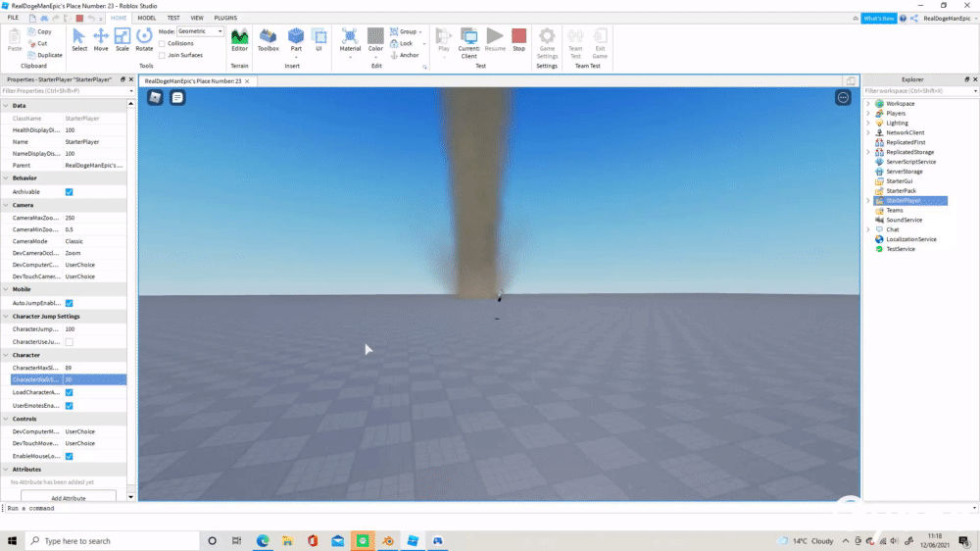This screenshot has height=551, width=980.
Task: Expand the Players tree node
Action: tap(867, 113)
